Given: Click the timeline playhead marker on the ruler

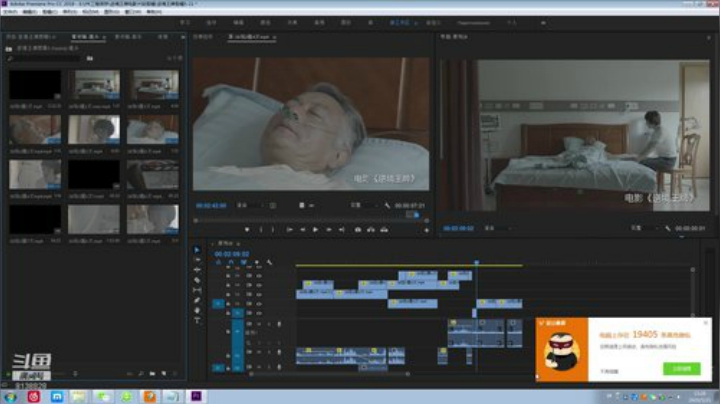Looking at the screenshot, I should pyautogui.click(x=477, y=263).
